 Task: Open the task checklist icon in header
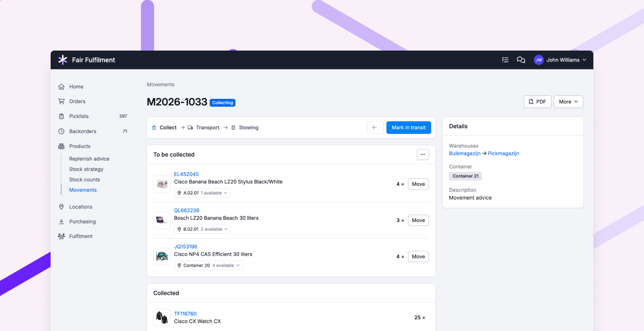(505, 60)
